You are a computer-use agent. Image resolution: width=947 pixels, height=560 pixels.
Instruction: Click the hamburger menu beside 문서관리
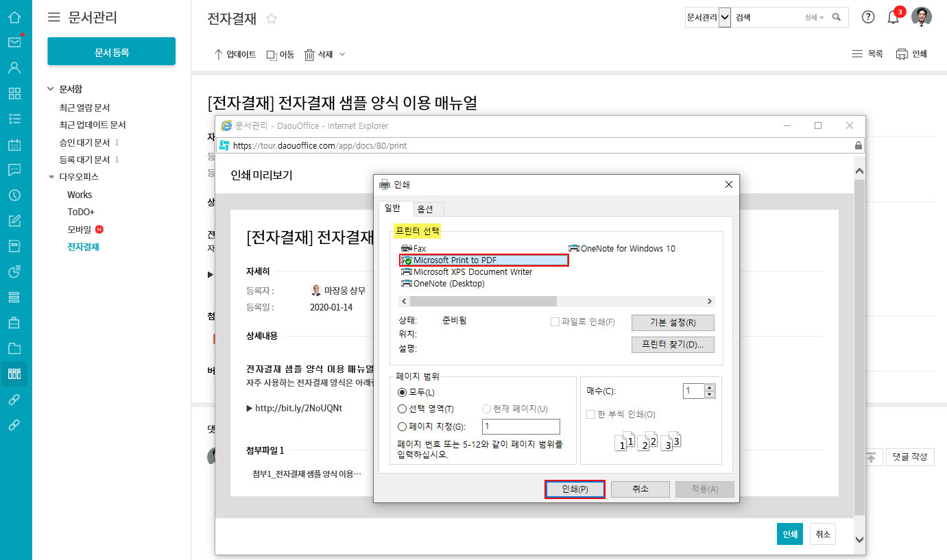click(53, 18)
